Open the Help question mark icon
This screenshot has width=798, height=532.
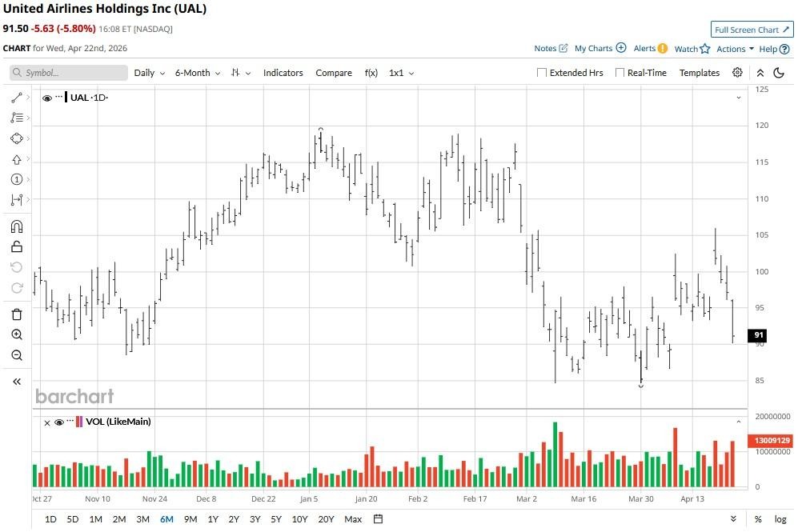click(784, 49)
